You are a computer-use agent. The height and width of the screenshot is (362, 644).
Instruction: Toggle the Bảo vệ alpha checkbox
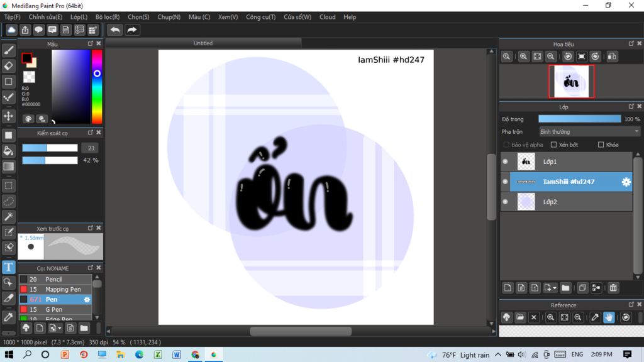click(x=506, y=145)
